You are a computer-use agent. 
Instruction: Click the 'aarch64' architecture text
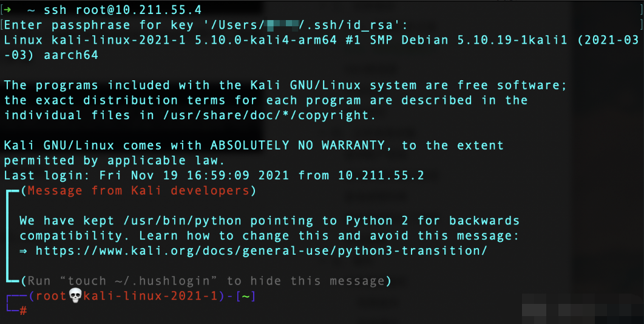pyautogui.click(x=71, y=55)
